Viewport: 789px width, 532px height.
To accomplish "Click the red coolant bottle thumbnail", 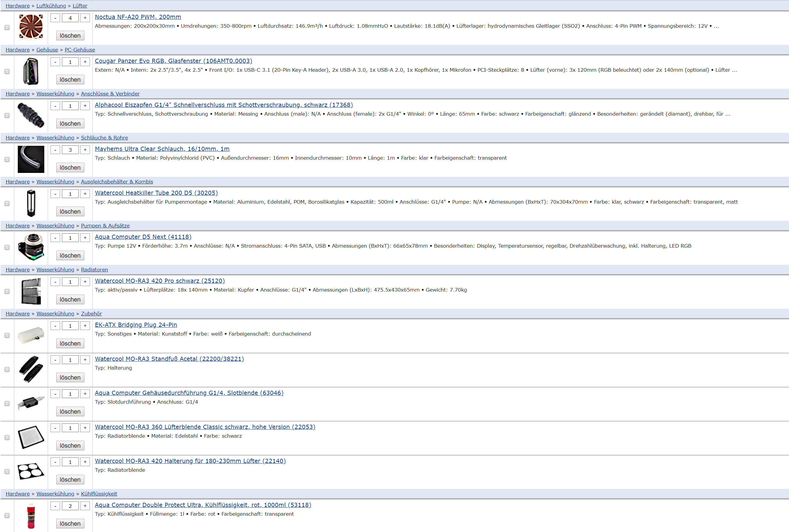I will (31, 516).
